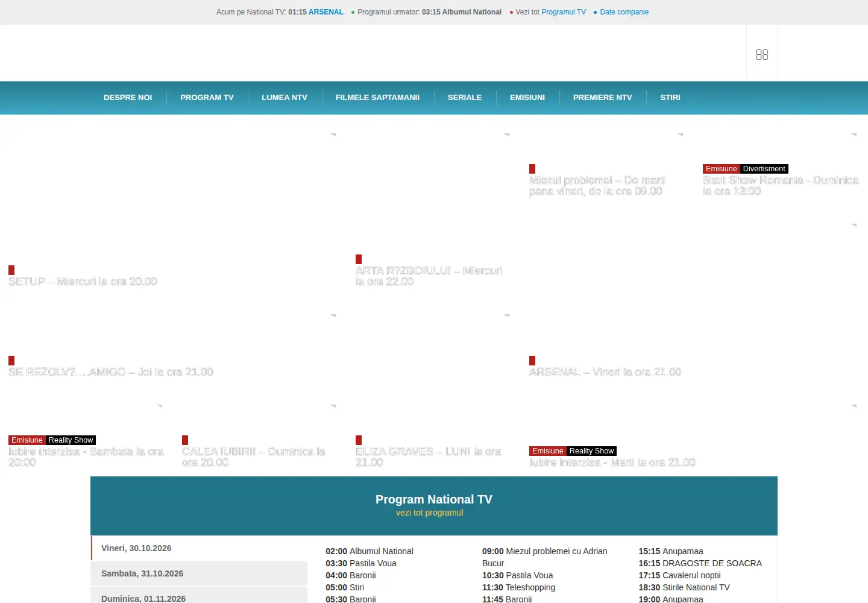Image resolution: width=868 pixels, height=603 pixels.
Task: Open CALEA IUBIRII – Duminica article
Action: [254, 457]
